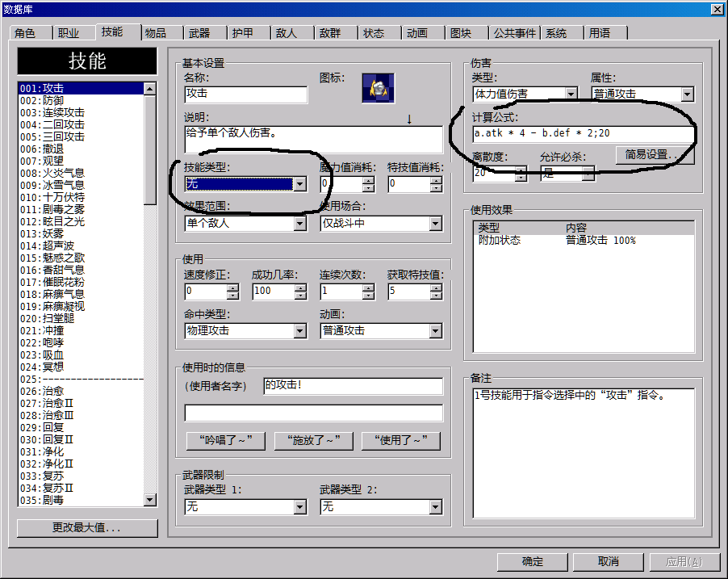Select skill 029:回复
The height and width of the screenshot is (579, 728).
click(x=82, y=427)
